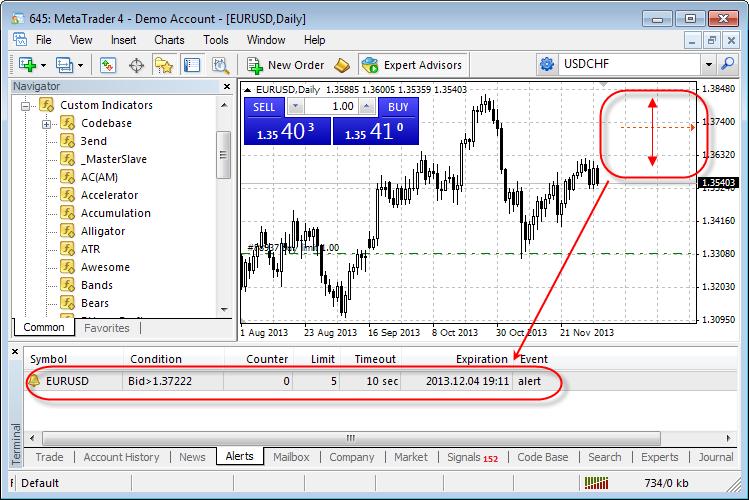Toggle the Navigator star-folder icon
This screenshot has width=749, height=500.
[x=163, y=65]
